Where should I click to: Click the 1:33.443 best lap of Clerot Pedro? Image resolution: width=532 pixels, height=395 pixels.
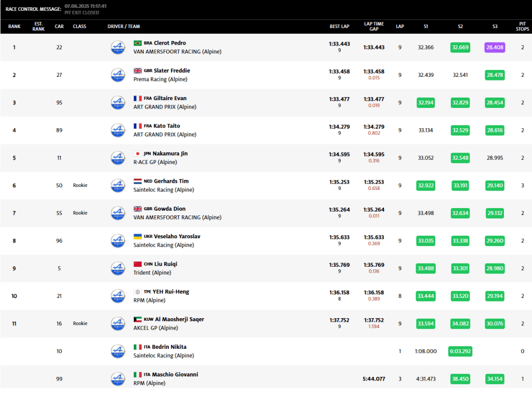point(339,44)
